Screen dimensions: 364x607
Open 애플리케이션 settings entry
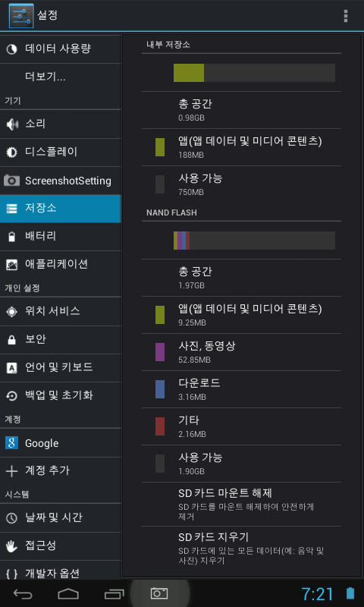click(61, 264)
